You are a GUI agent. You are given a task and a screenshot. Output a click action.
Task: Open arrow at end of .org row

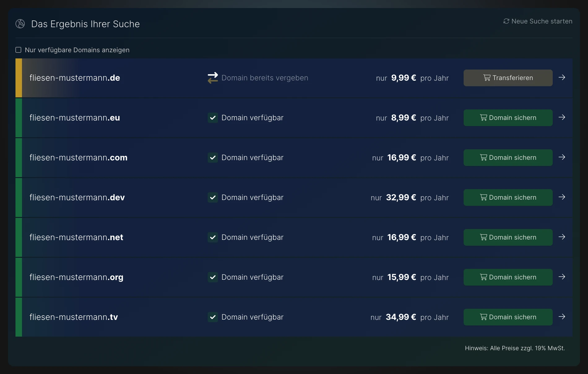562,277
